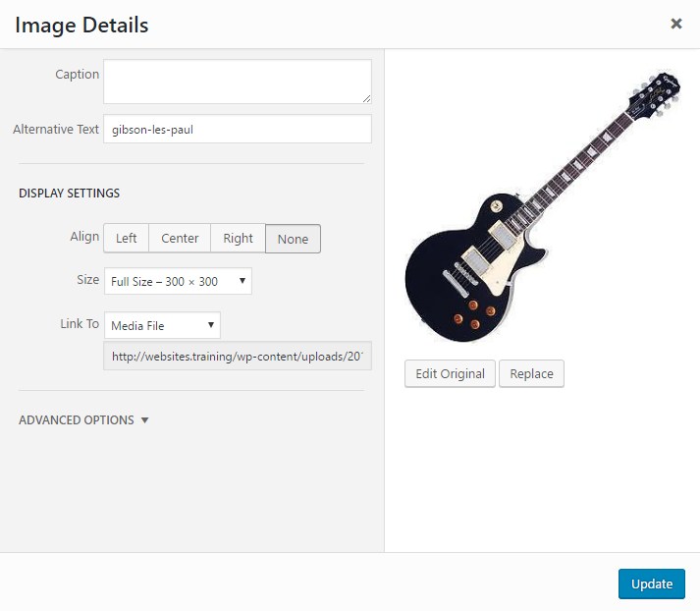This screenshot has width=700, height=611.
Task: Expand the Advanced Options section
Action: 83,419
